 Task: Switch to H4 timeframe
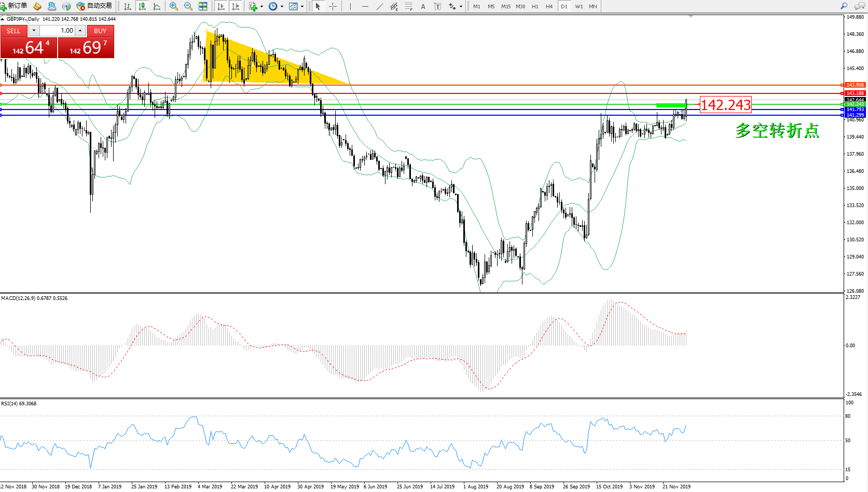(549, 6)
